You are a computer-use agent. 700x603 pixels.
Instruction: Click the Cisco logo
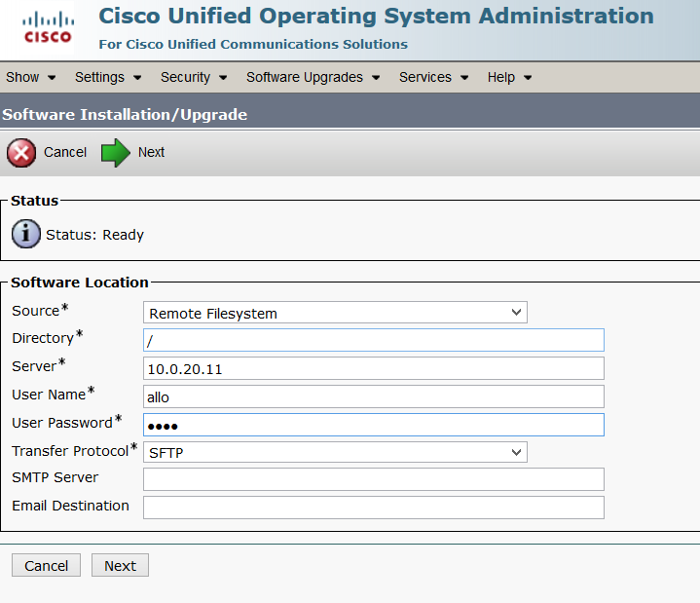(x=47, y=27)
